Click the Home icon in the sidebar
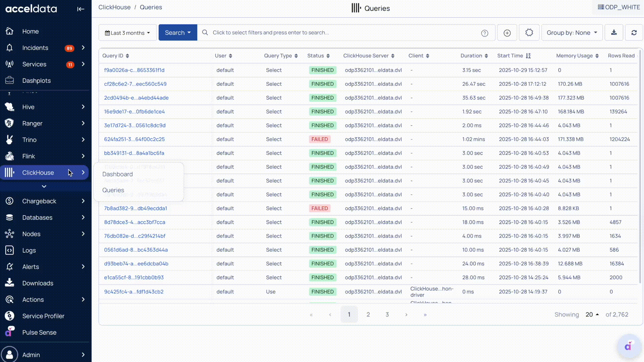This screenshot has width=644, height=362. [x=9, y=31]
